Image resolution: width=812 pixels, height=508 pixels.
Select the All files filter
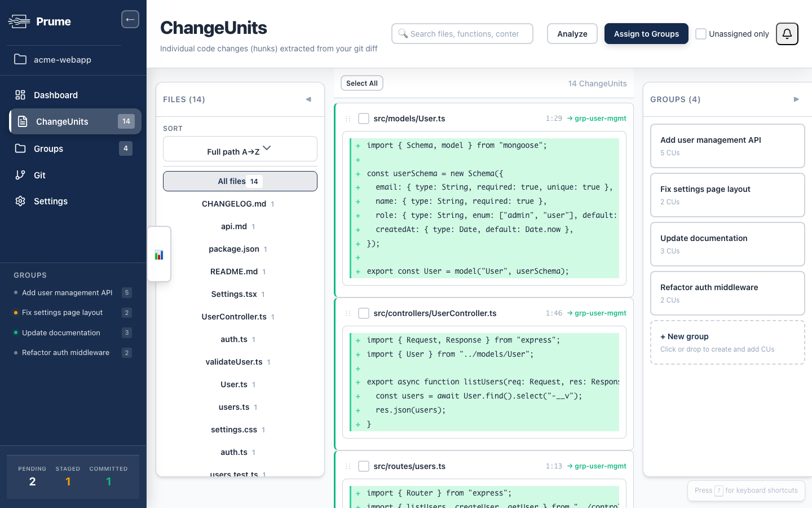point(240,181)
